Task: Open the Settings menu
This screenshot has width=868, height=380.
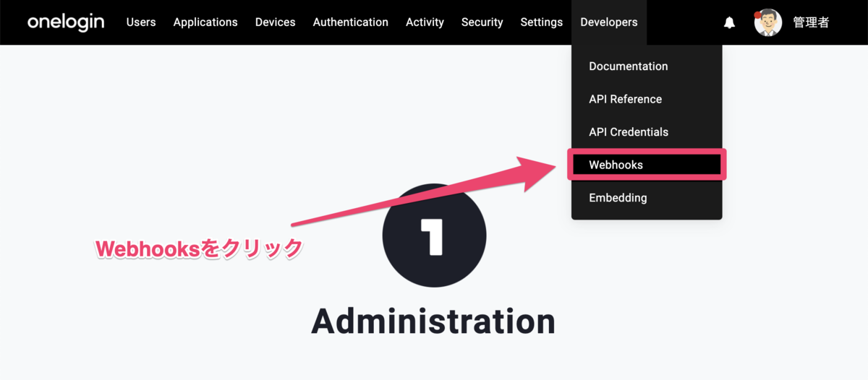Action: coord(541,22)
